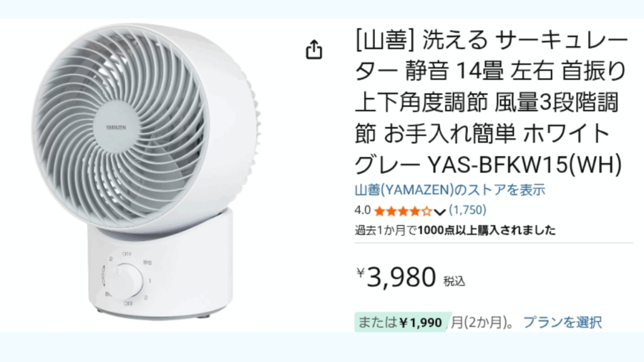Click the orange star rating icons

point(403,211)
